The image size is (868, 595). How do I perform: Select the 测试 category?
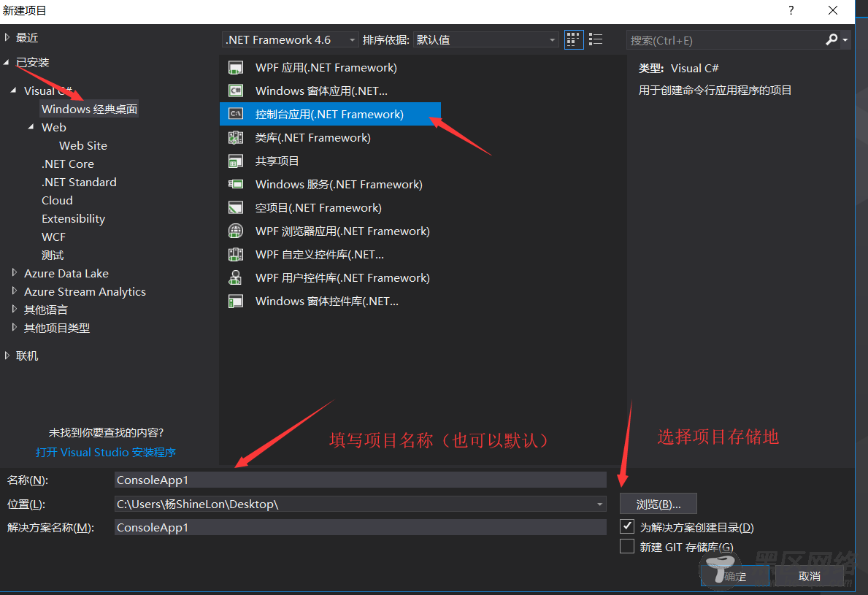pos(53,256)
